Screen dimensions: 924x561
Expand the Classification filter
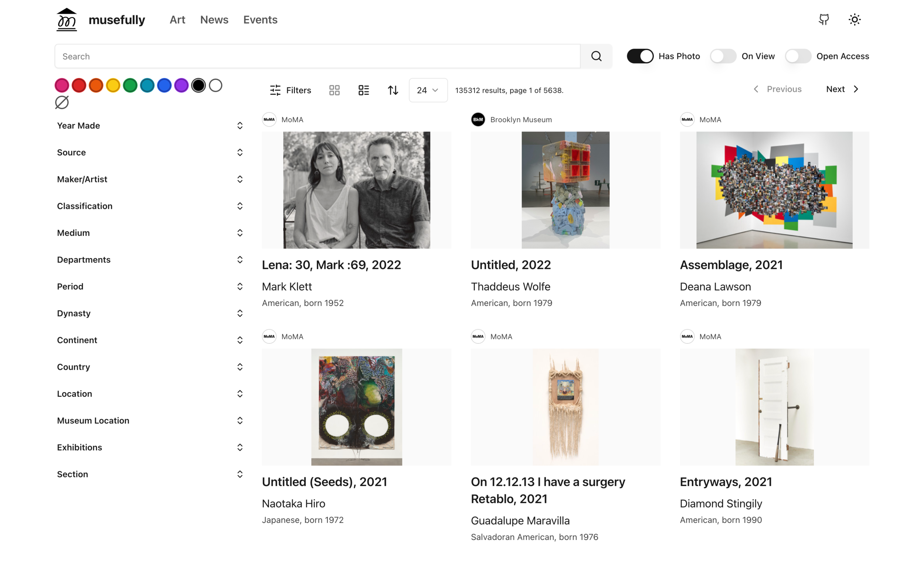[x=150, y=206]
